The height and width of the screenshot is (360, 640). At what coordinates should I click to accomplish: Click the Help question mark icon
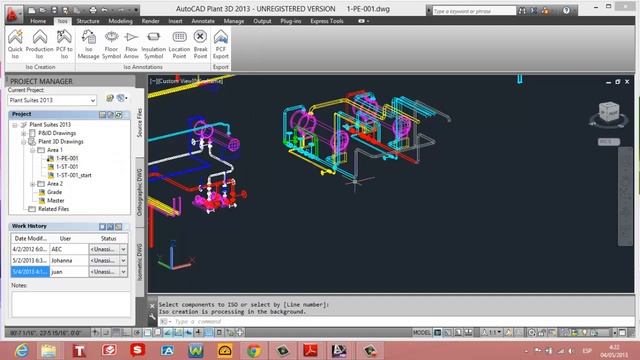click(566, 11)
